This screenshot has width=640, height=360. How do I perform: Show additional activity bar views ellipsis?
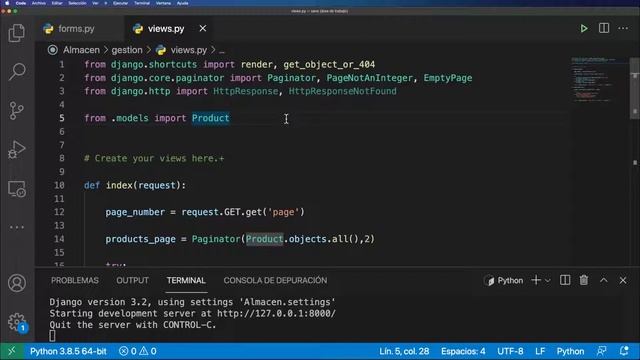coord(17,227)
